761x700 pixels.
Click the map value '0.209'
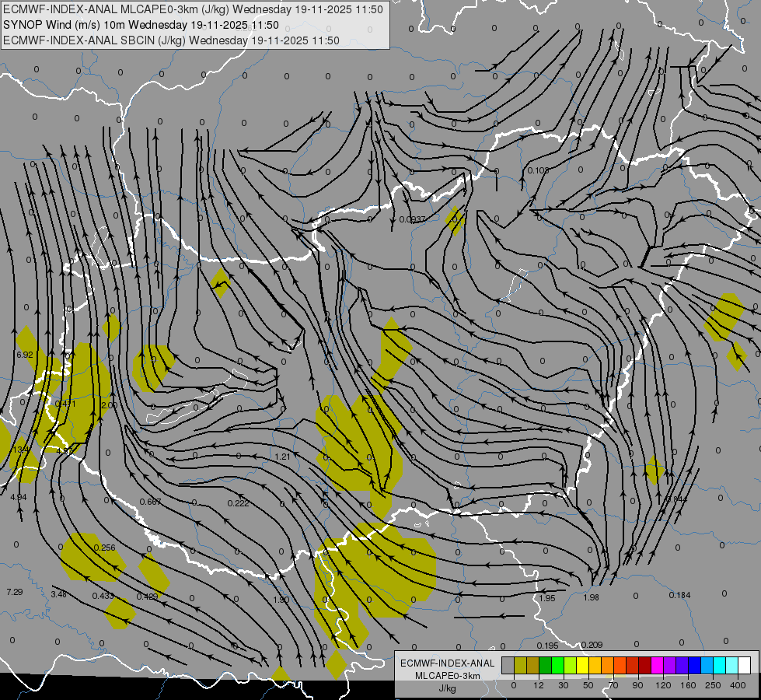(592, 645)
